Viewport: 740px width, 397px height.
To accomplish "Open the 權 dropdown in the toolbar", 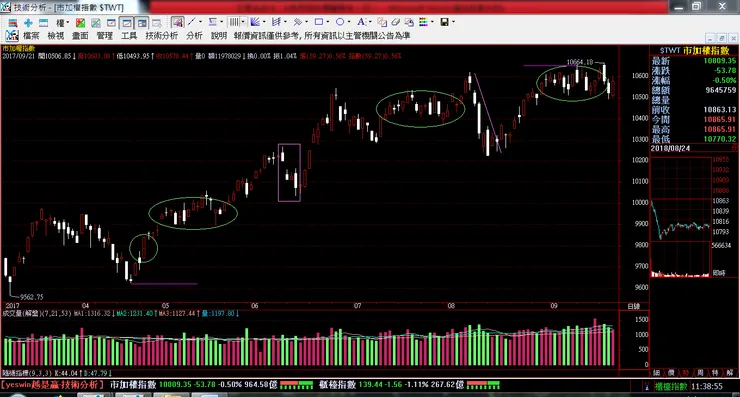I will 62,23.
